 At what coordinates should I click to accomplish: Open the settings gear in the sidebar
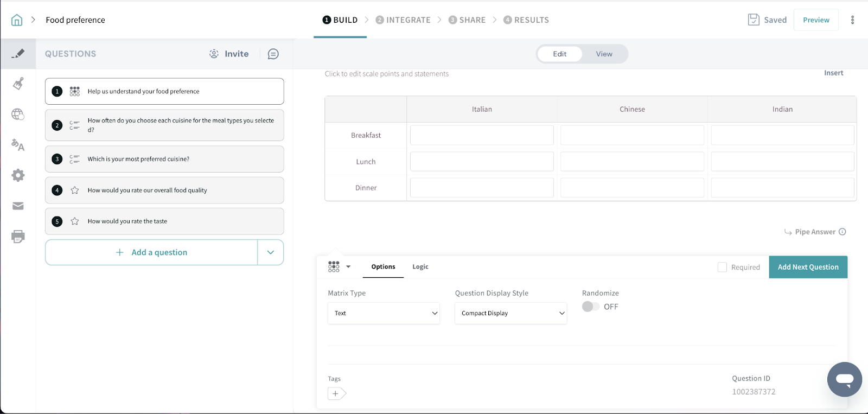point(18,175)
